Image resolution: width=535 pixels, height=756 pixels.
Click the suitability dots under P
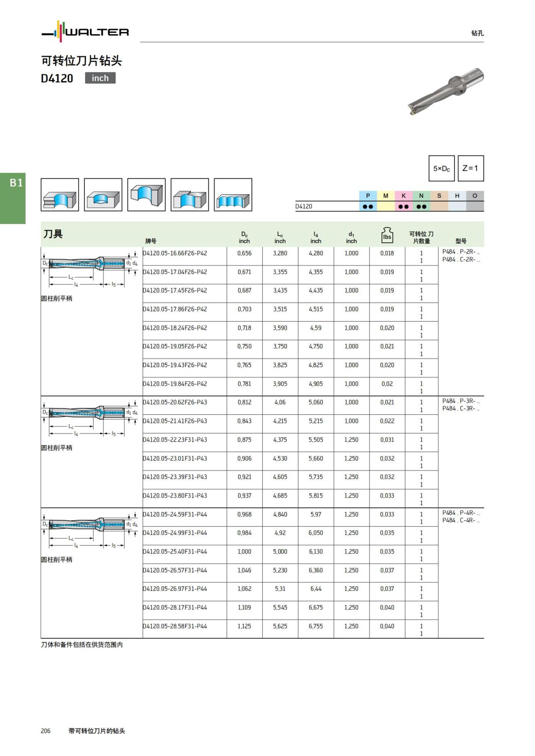[368, 207]
